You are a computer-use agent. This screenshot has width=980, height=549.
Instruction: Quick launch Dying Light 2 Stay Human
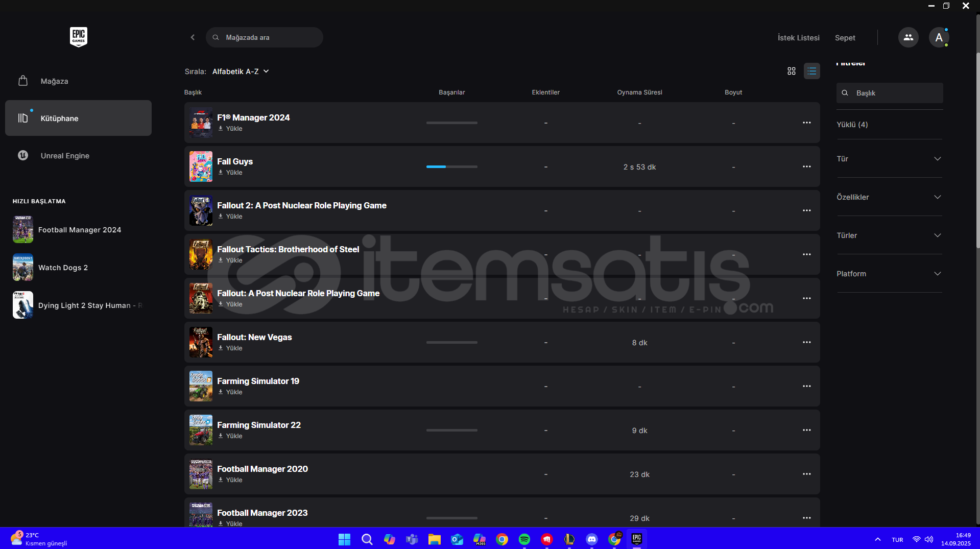pyautogui.click(x=78, y=305)
